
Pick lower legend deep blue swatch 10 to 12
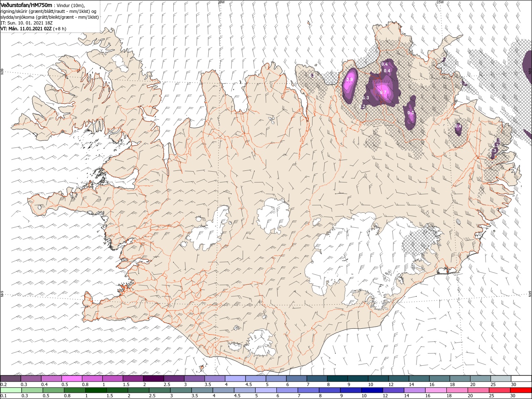(372, 390)
